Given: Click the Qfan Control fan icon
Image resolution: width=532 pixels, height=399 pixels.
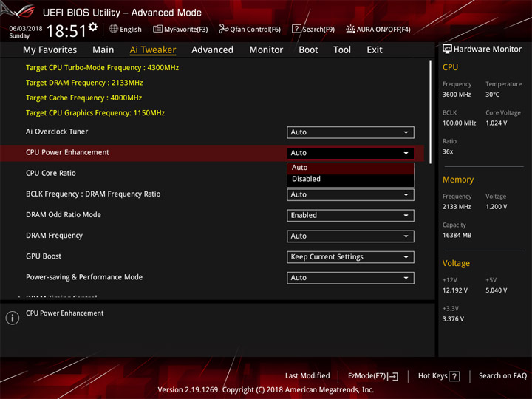Looking at the screenshot, I should [224, 29].
